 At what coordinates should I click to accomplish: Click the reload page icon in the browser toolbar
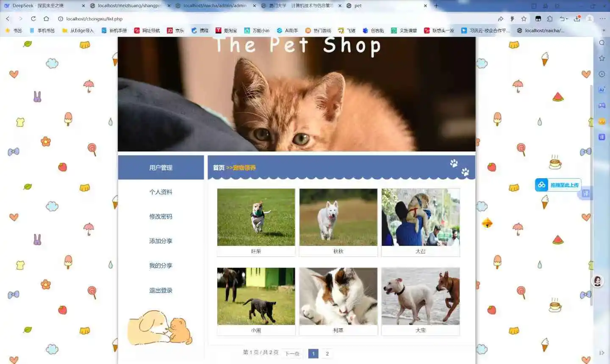[x=33, y=19]
